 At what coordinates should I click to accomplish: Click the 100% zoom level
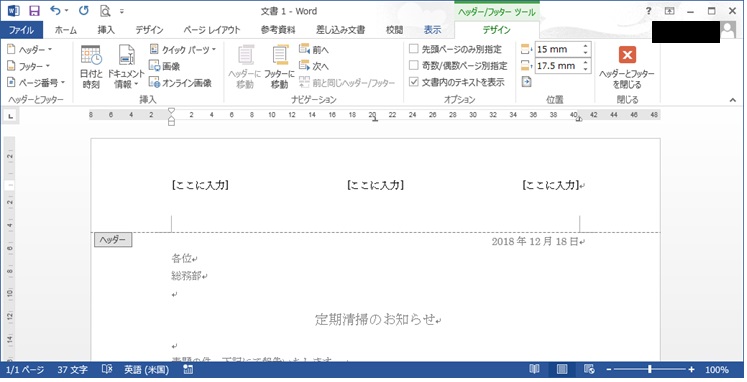tap(717, 370)
